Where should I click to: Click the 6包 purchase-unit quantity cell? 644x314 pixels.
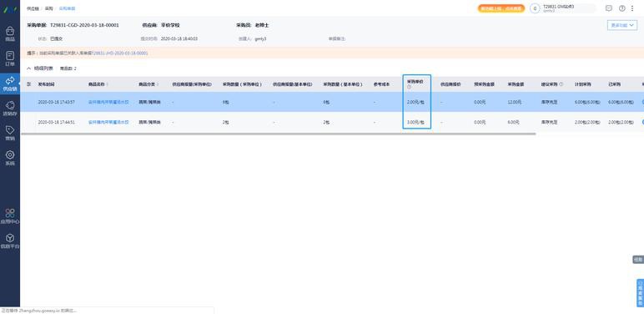pos(225,102)
